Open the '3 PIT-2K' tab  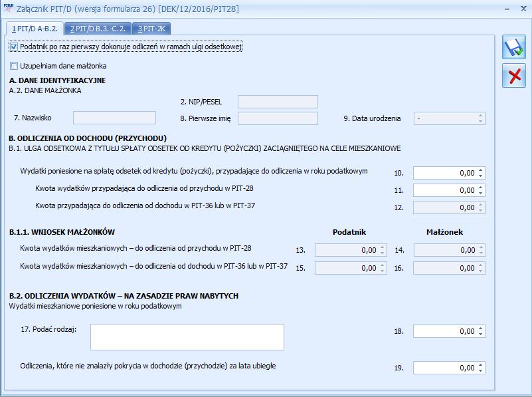pyautogui.click(x=151, y=29)
